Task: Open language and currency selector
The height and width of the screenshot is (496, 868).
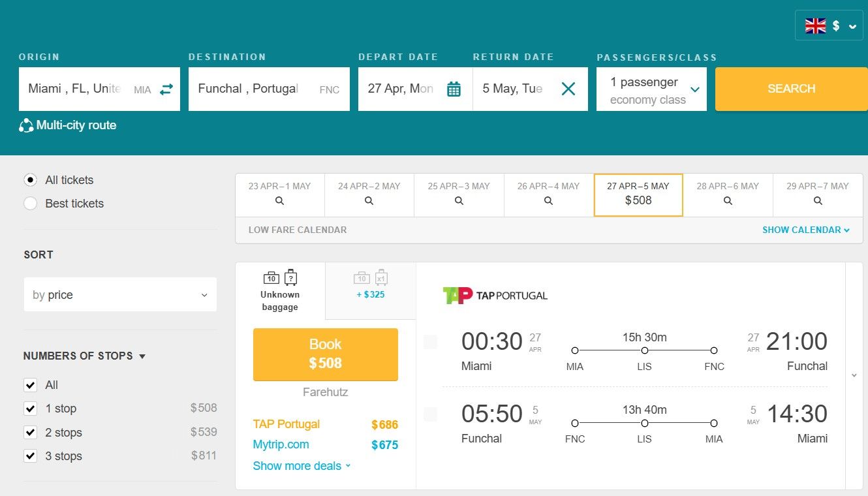Action: tap(829, 26)
